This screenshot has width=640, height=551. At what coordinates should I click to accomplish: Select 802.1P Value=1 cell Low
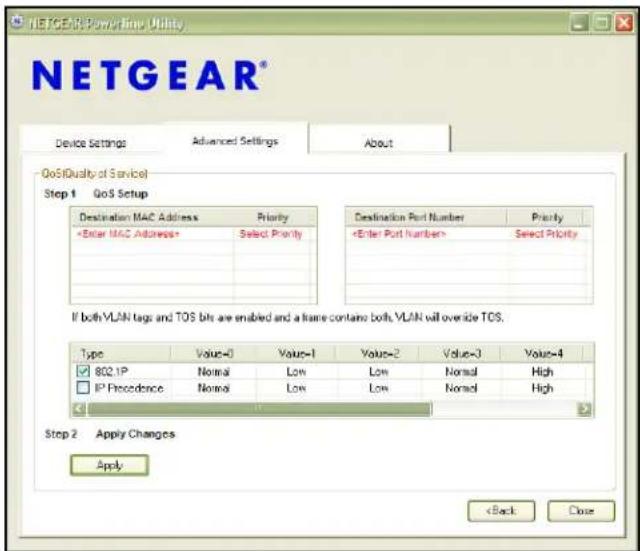[296, 371]
